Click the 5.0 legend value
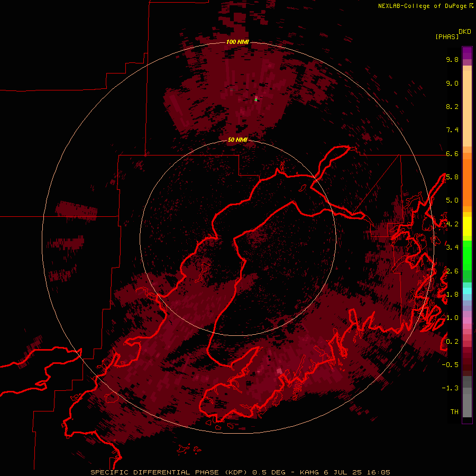The height and width of the screenshot is (476, 476). click(452, 200)
